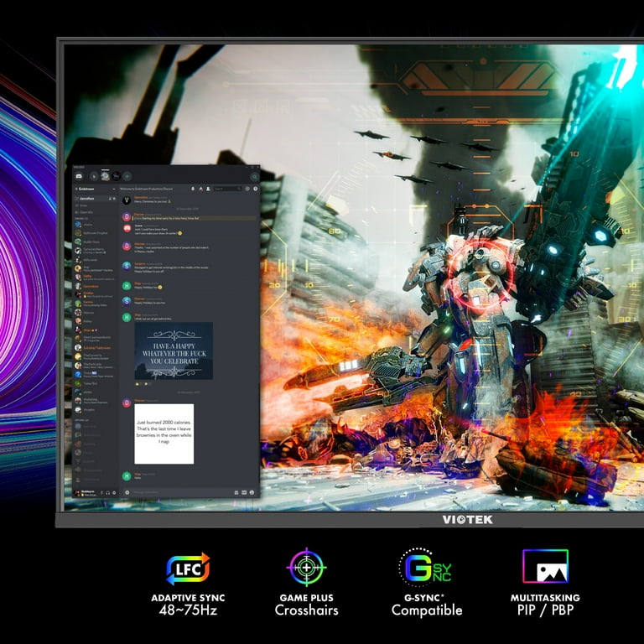
Task: Open pinned messages from the pin icon
Action: pyautogui.click(x=201, y=189)
